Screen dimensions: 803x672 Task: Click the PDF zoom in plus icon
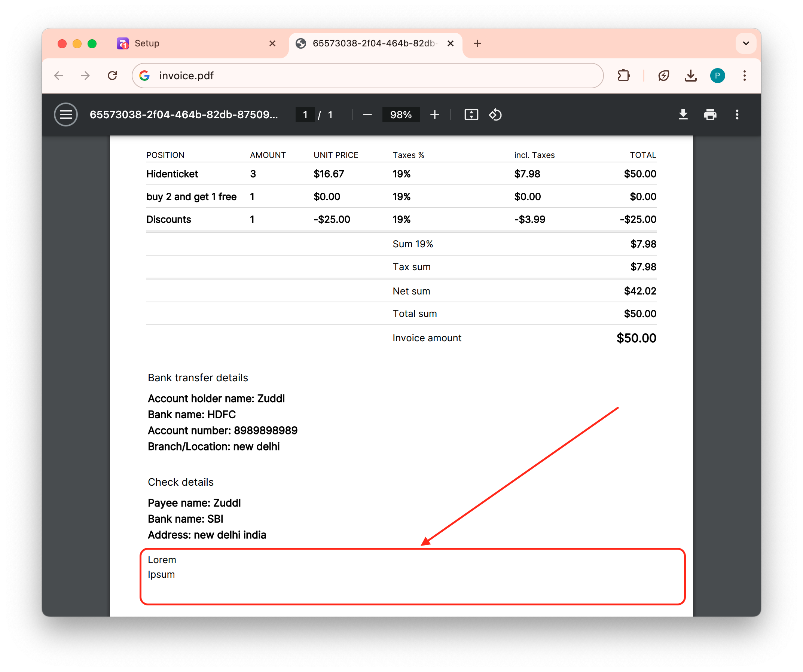(434, 114)
